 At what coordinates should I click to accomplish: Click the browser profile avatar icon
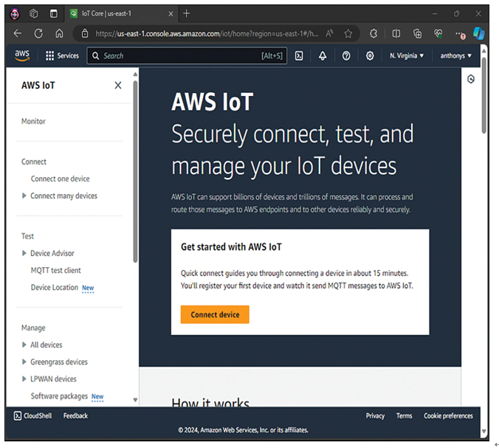[15, 14]
